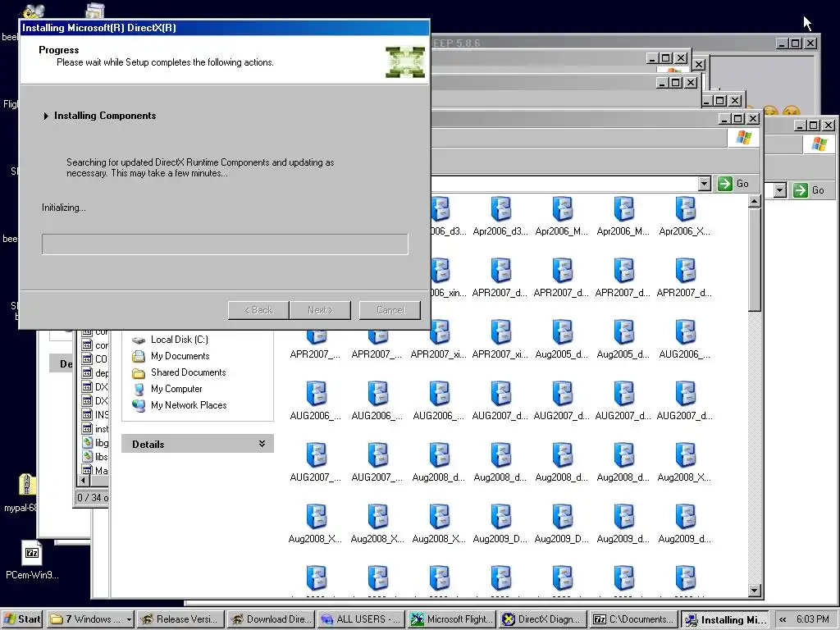Select the mypal-68 zipped folder desktop icon

pyautogui.click(x=21, y=493)
